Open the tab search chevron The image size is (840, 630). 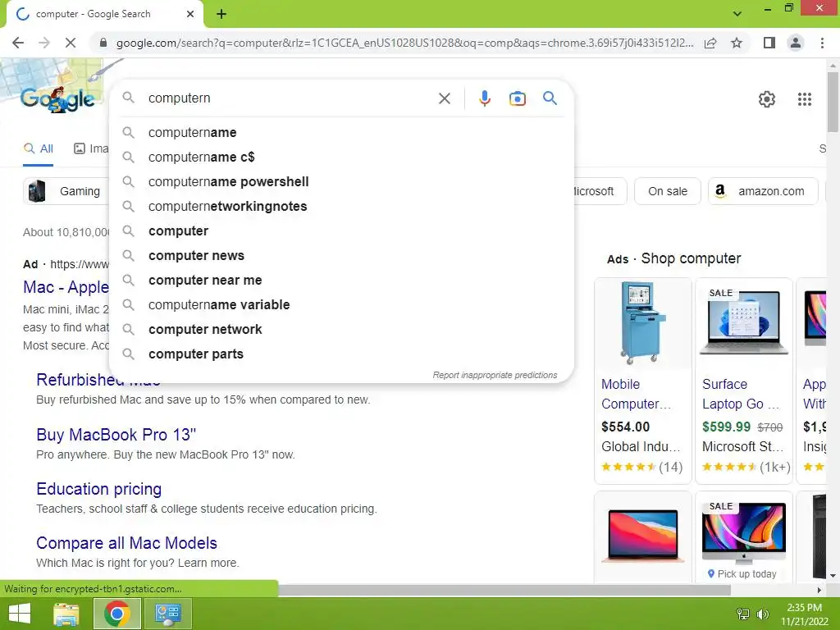(x=737, y=14)
